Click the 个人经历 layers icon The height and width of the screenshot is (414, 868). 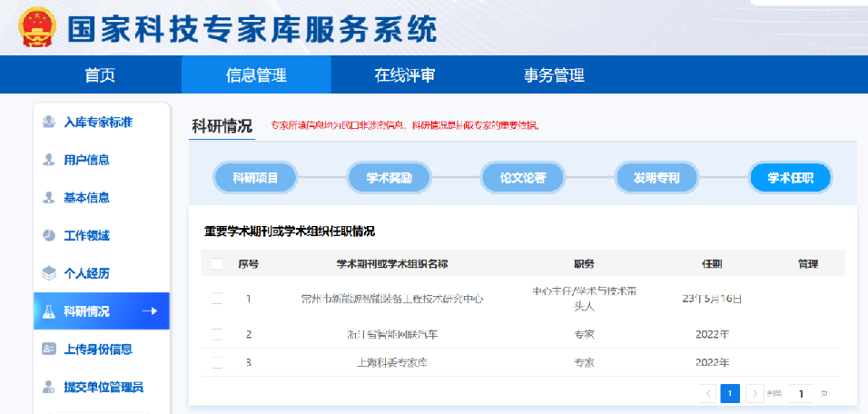49,273
